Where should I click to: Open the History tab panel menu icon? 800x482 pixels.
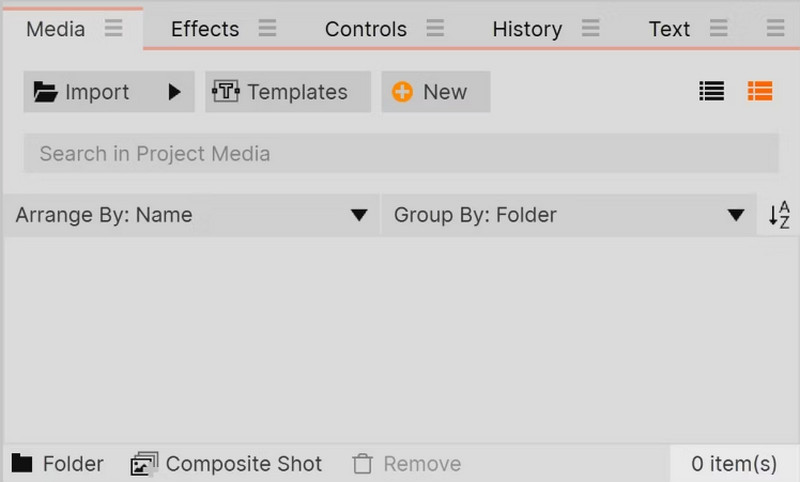[x=591, y=28]
